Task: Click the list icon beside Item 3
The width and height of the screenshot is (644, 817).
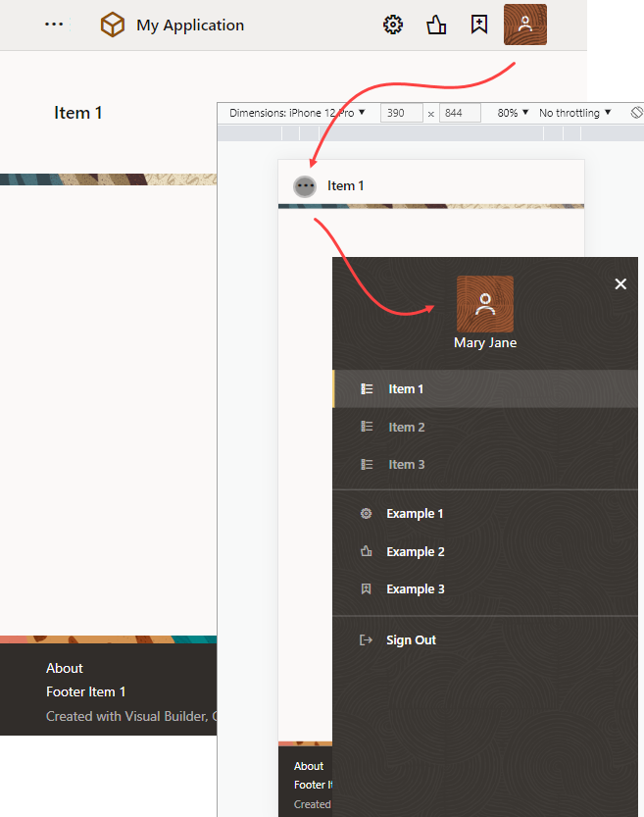Action: pyautogui.click(x=367, y=464)
